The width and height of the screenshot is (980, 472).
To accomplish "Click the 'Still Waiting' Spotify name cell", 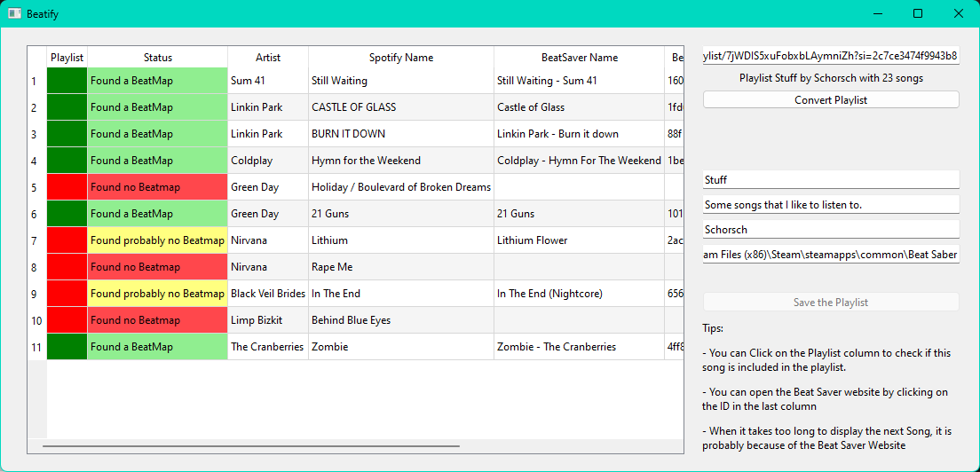I will (401, 81).
